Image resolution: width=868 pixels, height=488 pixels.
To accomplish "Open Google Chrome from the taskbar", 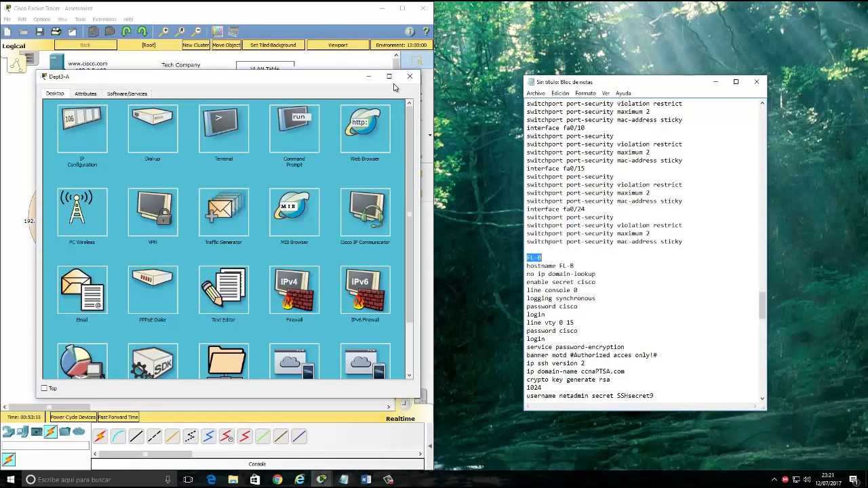I will 277,479.
